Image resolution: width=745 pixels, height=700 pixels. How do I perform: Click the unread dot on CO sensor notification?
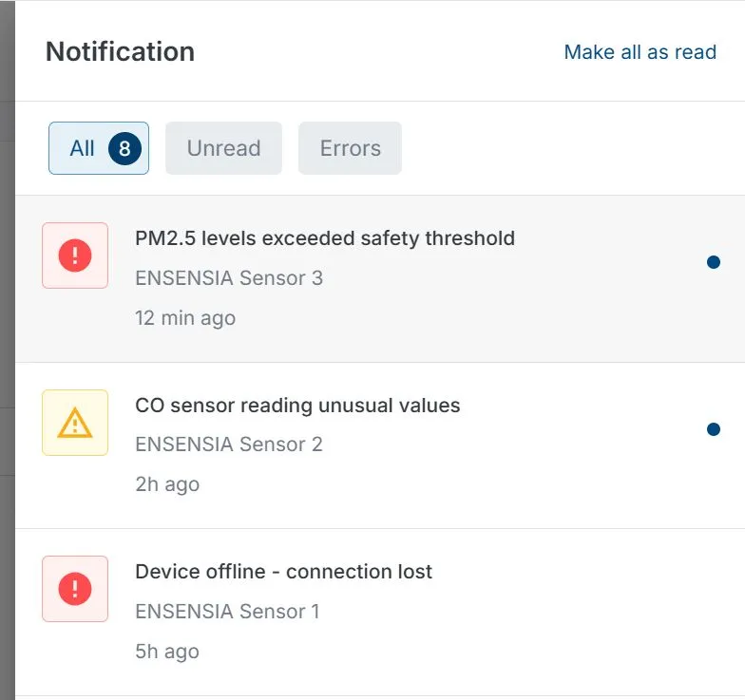click(x=714, y=429)
